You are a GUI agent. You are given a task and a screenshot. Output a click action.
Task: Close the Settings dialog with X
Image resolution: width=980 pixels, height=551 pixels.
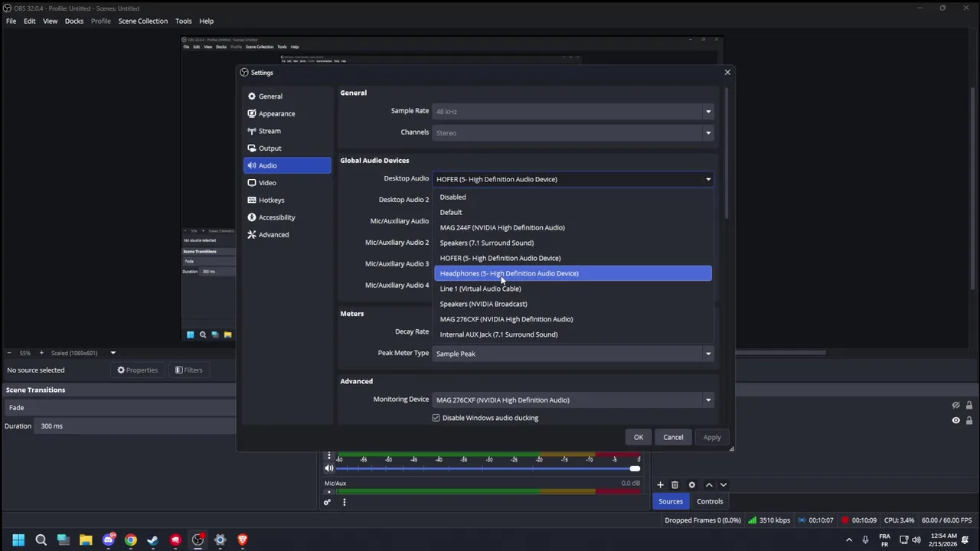pyautogui.click(x=727, y=73)
